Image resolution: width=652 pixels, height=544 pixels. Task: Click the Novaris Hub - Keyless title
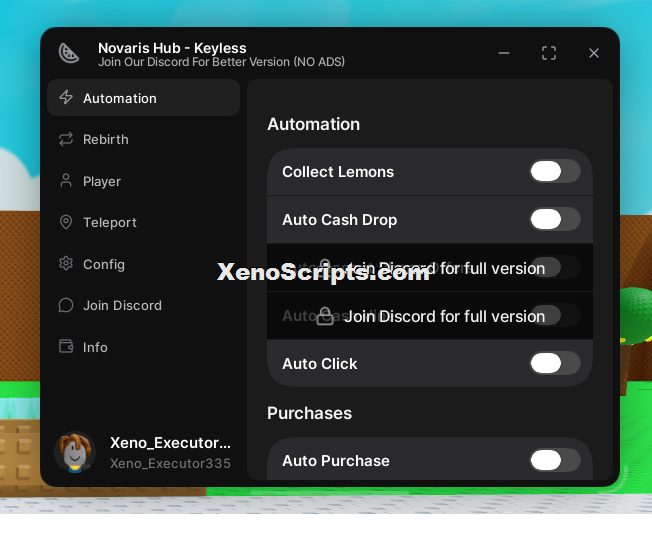coord(172,48)
